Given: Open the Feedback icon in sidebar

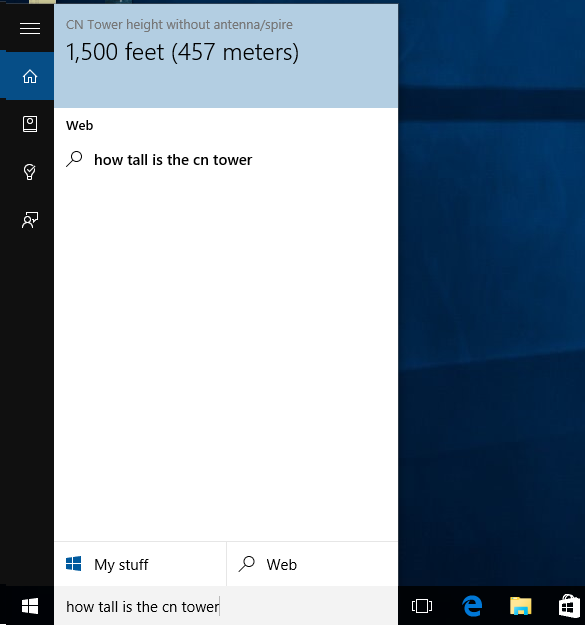Looking at the screenshot, I should (x=30, y=220).
